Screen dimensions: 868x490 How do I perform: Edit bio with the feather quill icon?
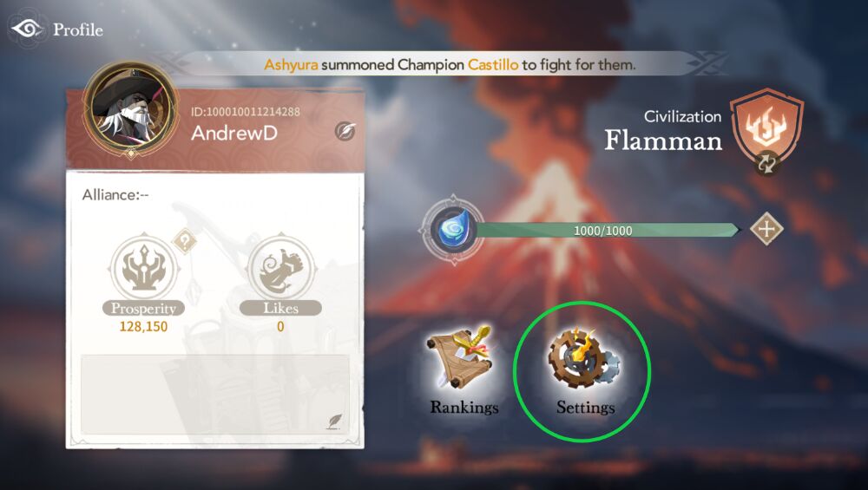pos(333,422)
